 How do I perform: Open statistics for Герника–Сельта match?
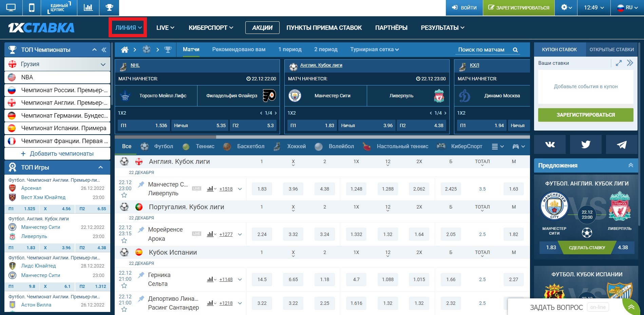pyautogui.click(x=211, y=279)
